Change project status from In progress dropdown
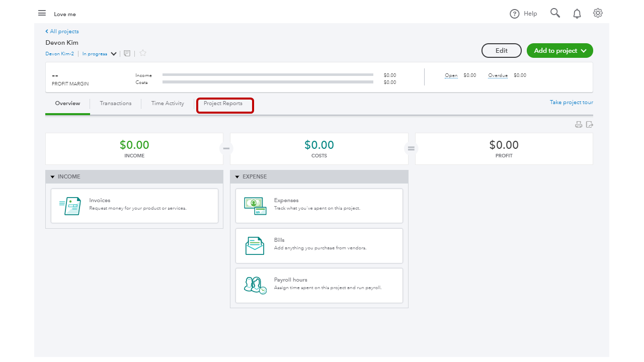 tap(99, 53)
